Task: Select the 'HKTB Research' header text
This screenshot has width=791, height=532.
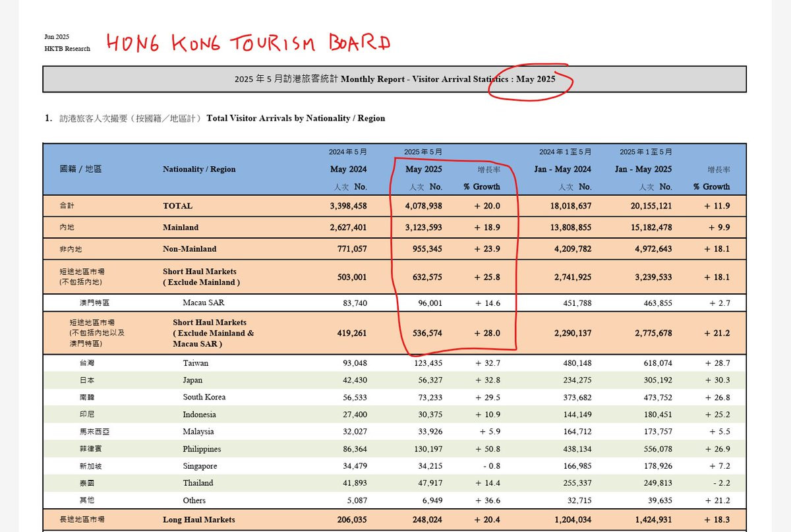Action: [67, 49]
